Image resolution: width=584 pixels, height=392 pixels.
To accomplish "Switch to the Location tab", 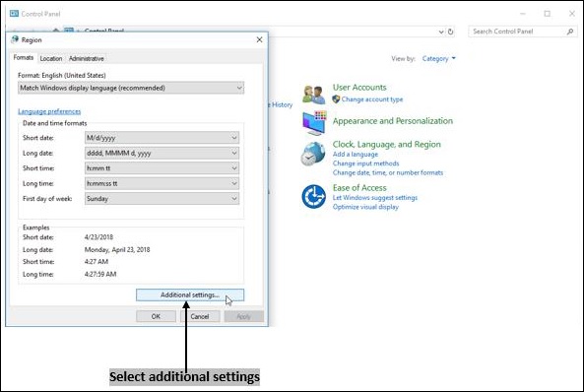I will (x=51, y=58).
